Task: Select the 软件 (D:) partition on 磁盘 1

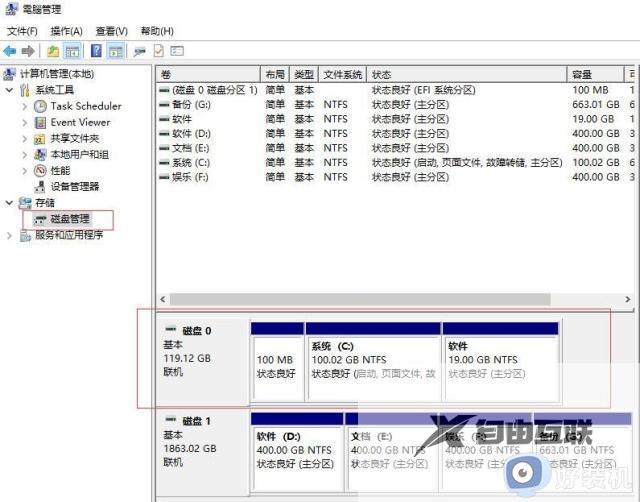Action: coord(297,452)
